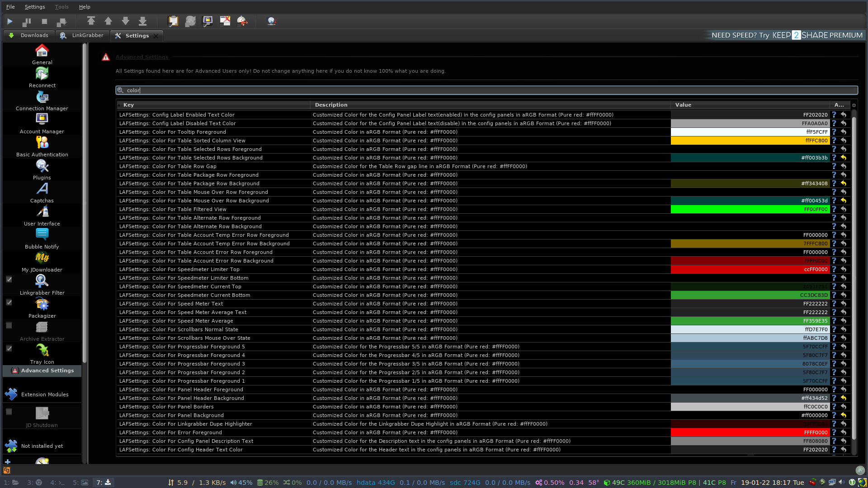This screenshot has width=868, height=488.
Task: Toggle the speedometer speed limit icon
Action: coord(242,21)
